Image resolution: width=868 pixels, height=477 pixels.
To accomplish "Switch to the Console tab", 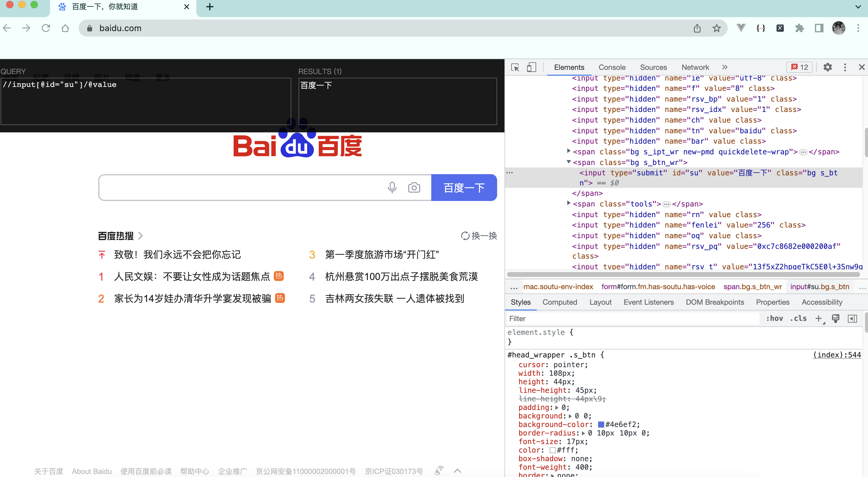I will point(612,67).
